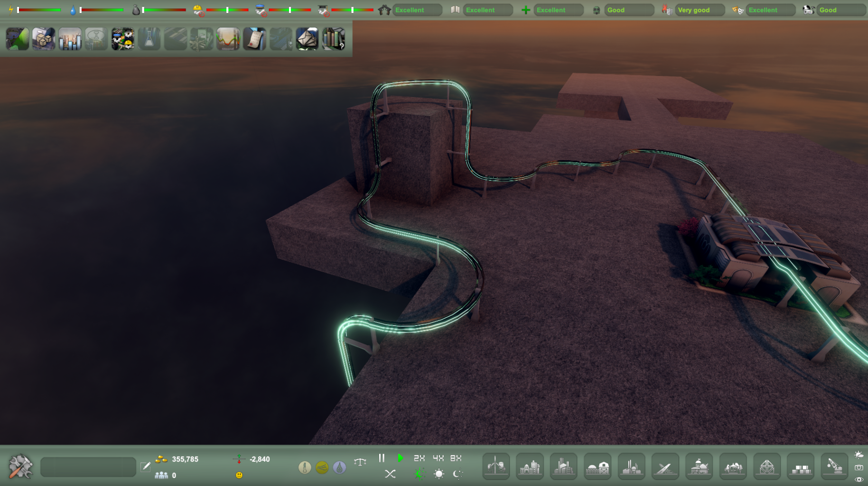Screen dimensions: 868x486
Task: Open the terrain blocks build category
Action: (801, 467)
